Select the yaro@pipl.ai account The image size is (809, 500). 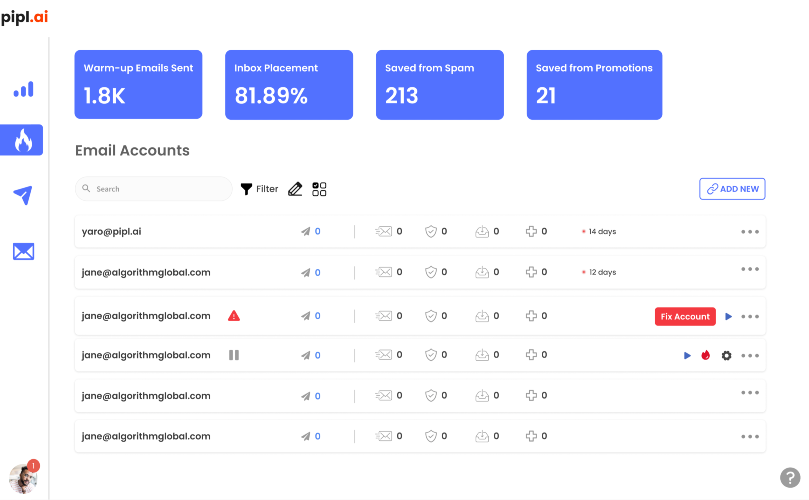[x=111, y=232]
